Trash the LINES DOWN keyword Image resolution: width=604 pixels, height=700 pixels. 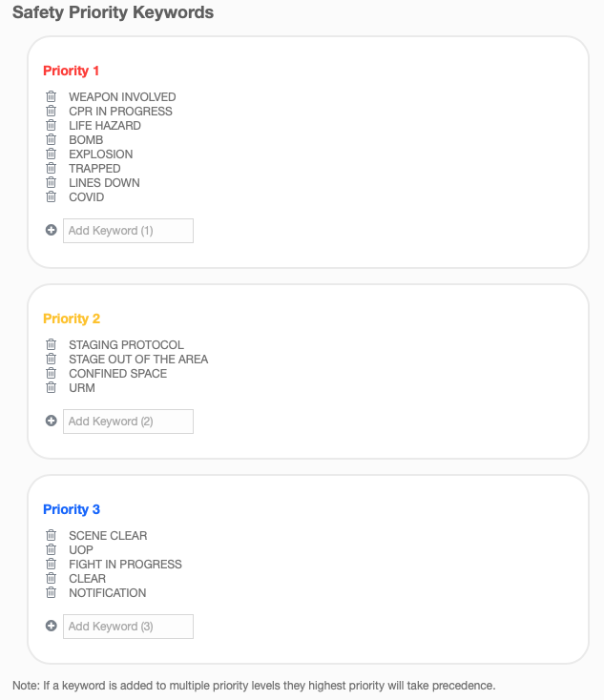[x=52, y=183]
